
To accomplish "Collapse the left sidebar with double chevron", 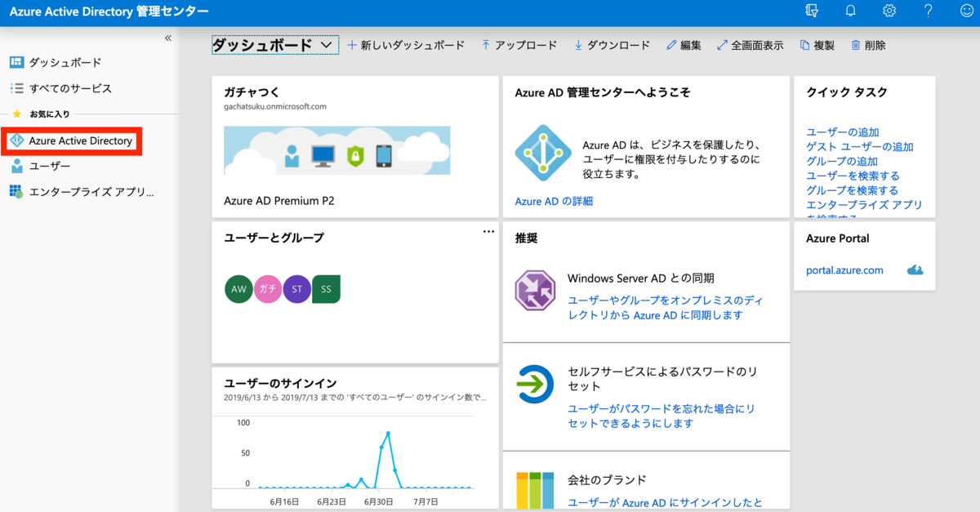I will 168,38.
